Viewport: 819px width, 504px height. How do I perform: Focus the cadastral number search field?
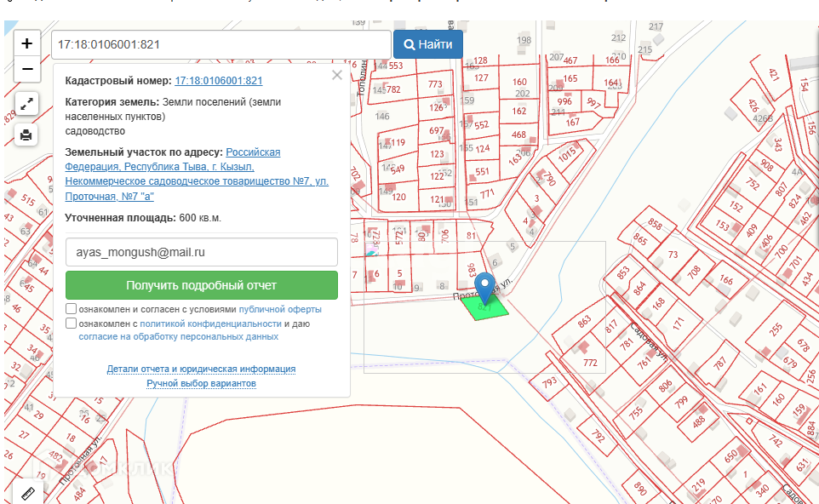coord(220,44)
